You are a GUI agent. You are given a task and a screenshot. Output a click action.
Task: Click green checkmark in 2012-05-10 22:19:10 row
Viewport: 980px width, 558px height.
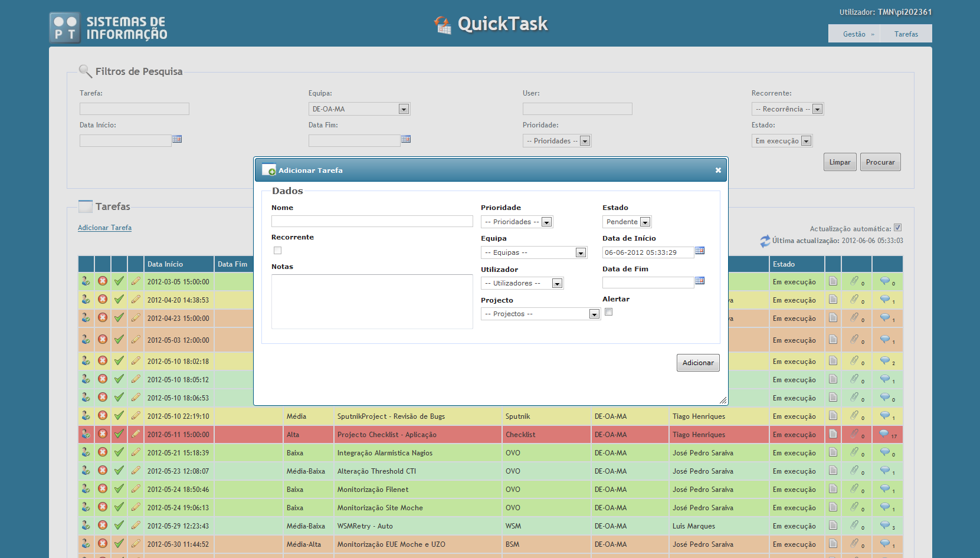[x=119, y=415]
